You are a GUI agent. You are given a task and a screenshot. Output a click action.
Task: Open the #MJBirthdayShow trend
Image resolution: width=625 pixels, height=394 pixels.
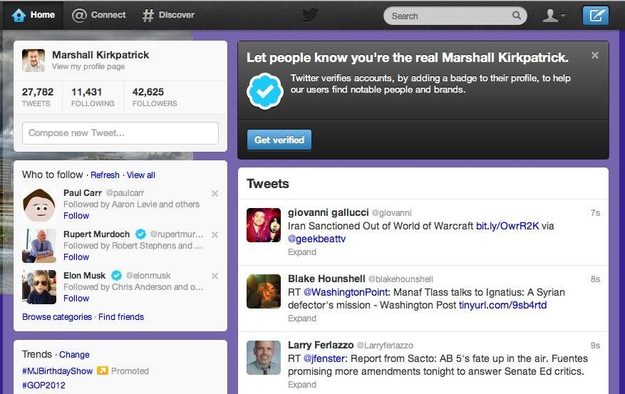pos(57,371)
